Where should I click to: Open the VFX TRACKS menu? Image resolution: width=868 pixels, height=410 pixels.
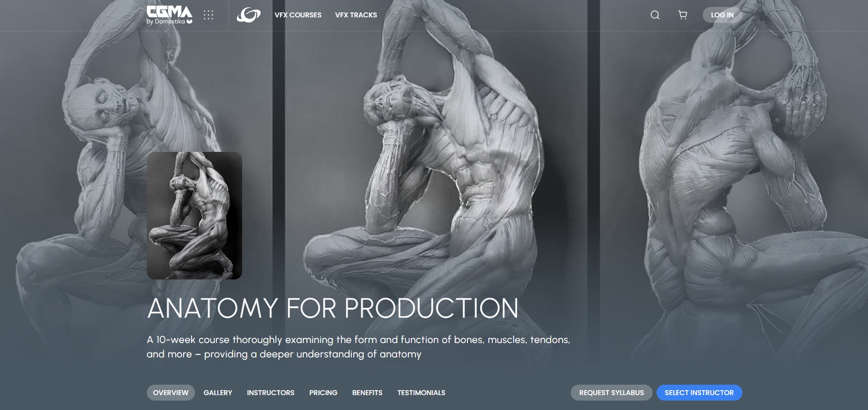[x=356, y=15]
